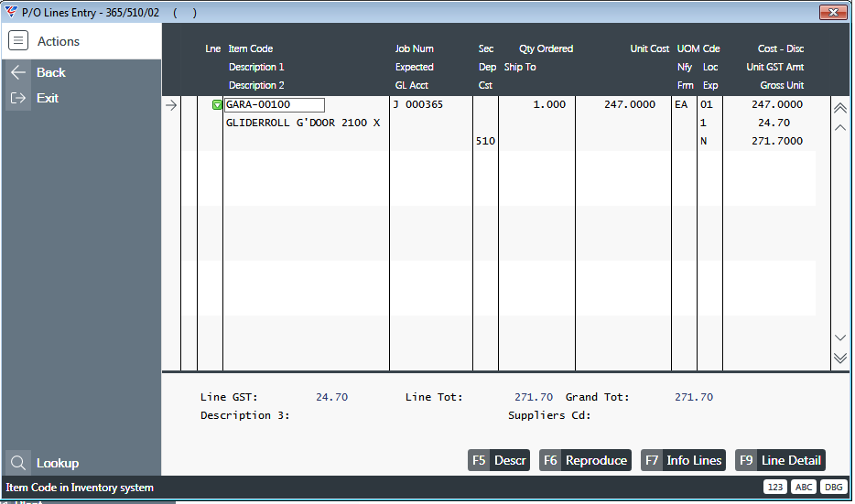This screenshot has height=504, width=855.
Task: Click the cost centre value 510
Action: pyautogui.click(x=485, y=141)
